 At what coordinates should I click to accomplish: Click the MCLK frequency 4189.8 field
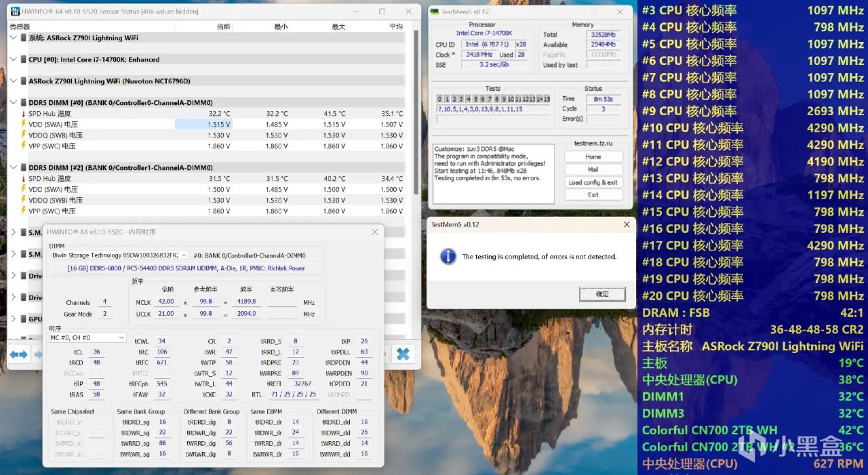[246, 302]
